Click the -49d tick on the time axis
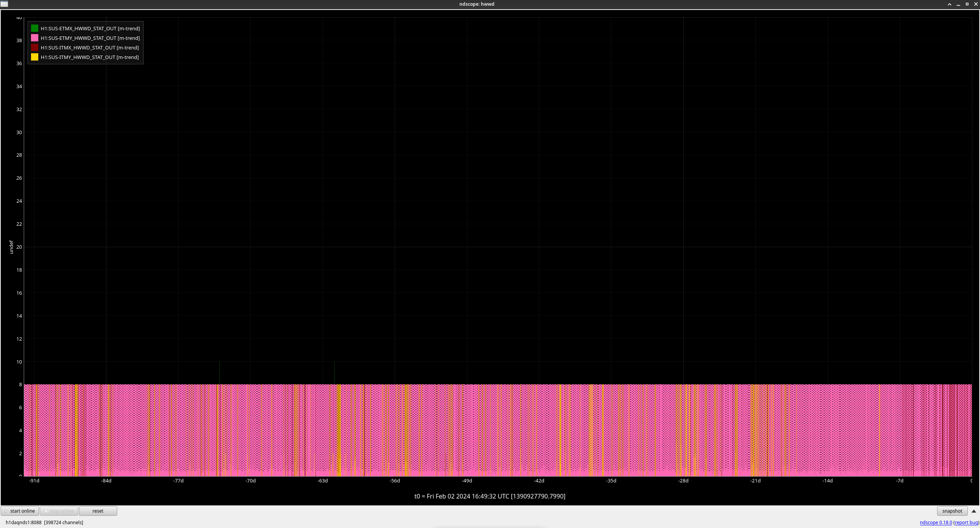Screen dimensions: 980x528 pos(467,480)
